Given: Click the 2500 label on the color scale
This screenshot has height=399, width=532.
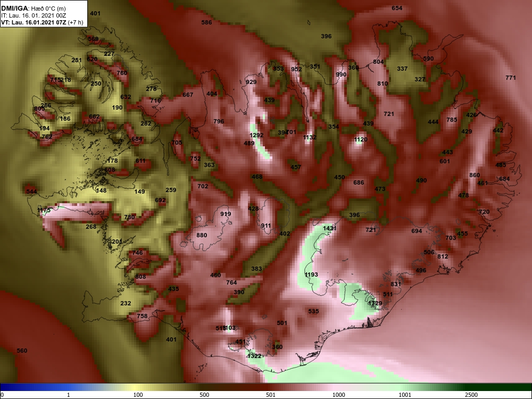Looking at the screenshot, I should 471,395.
